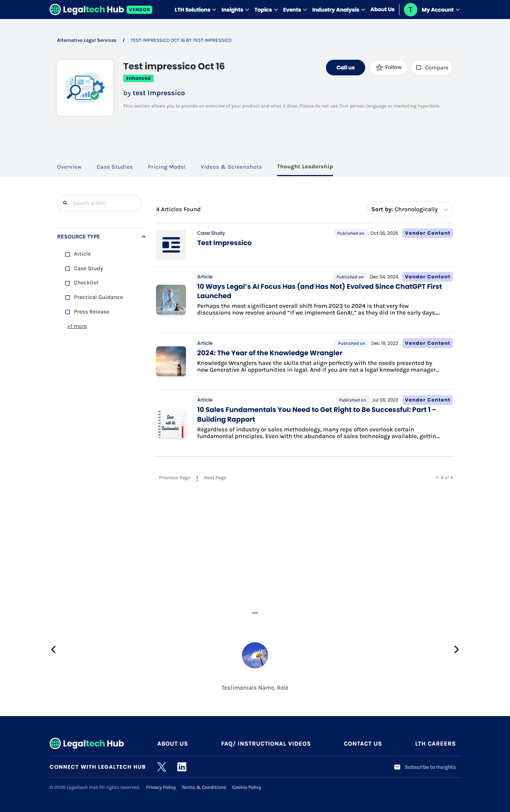Click the testimonial daisy avatar
The width and height of the screenshot is (510, 812).
click(x=255, y=655)
